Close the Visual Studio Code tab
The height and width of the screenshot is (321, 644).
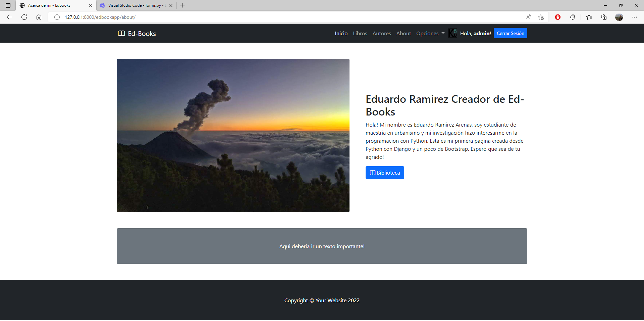click(x=171, y=5)
